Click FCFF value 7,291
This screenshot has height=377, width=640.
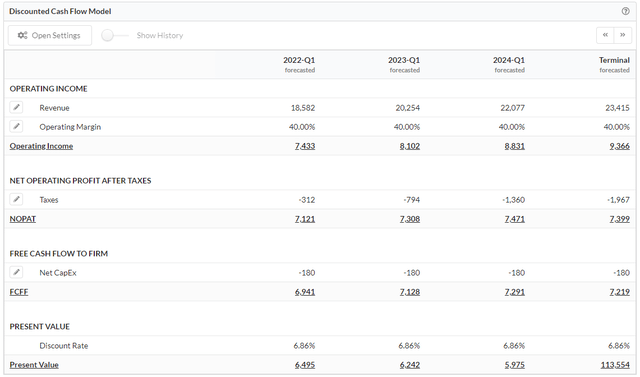click(x=515, y=292)
